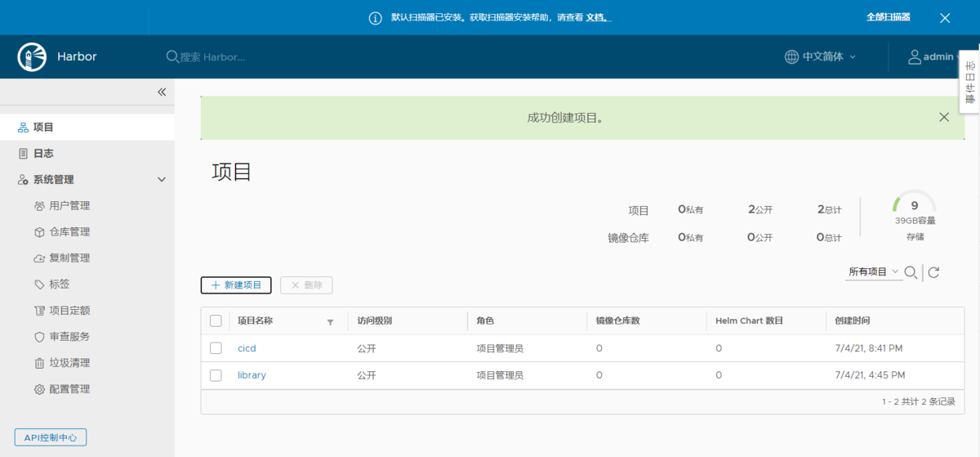
Task: Click the 项目 page heading
Action: (x=232, y=172)
